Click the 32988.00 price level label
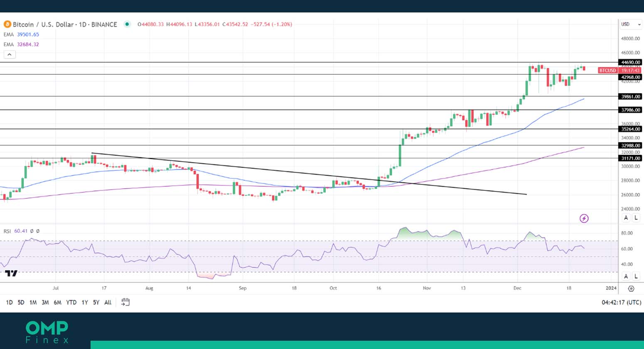 pyautogui.click(x=630, y=146)
